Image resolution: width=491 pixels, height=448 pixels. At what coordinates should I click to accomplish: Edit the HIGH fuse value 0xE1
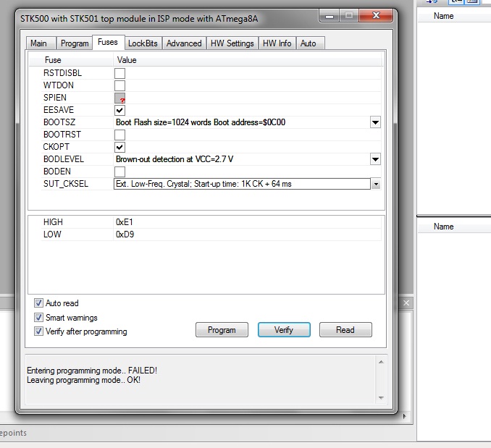tap(125, 222)
